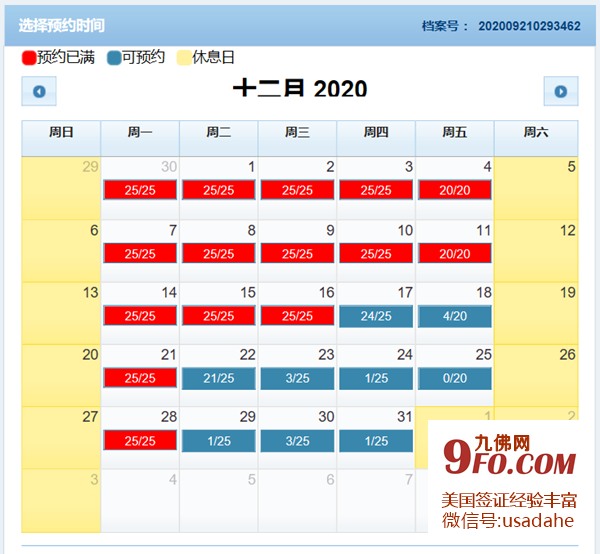Select the 1/25 slot on December 31

click(376, 441)
